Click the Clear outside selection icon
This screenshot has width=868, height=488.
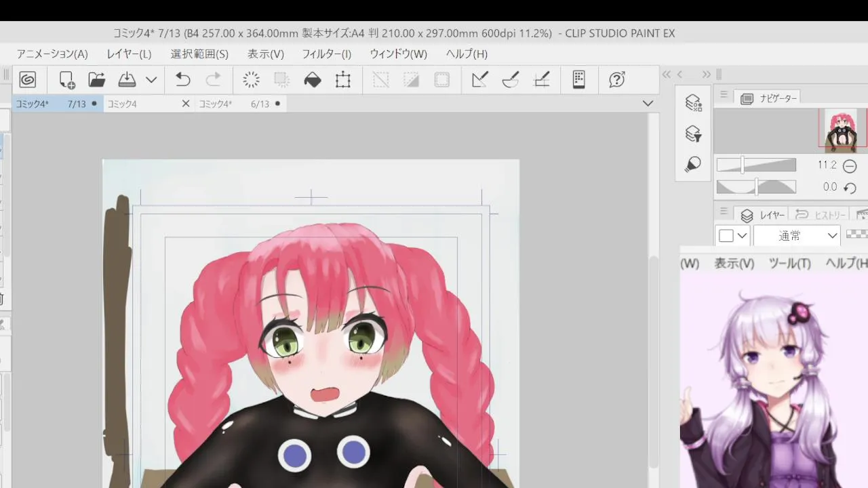281,80
